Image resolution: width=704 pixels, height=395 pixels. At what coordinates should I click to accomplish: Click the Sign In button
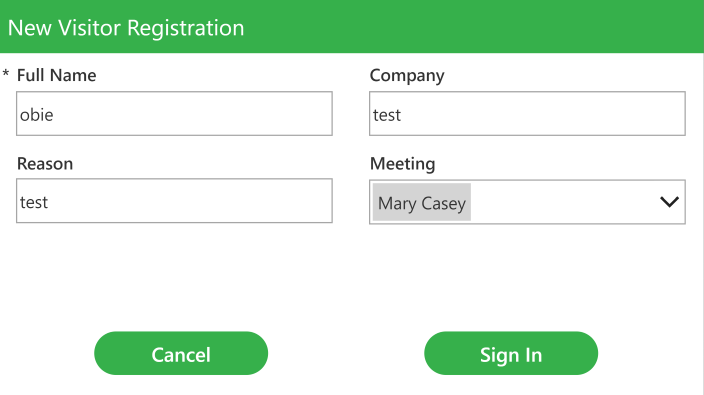click(x=511, y=353)
